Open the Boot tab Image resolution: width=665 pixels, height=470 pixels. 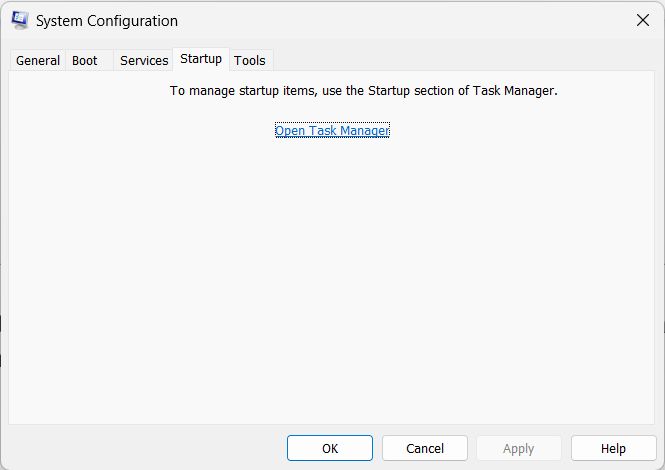[x=85, y=61]
